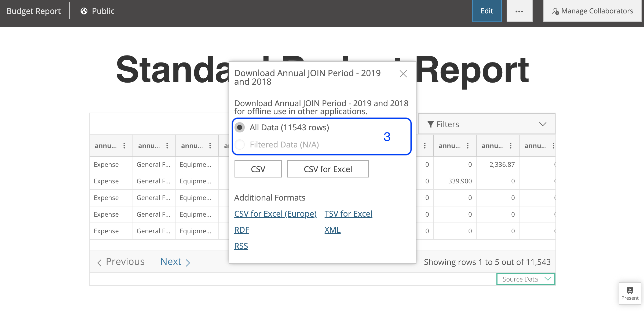Click the Public label in the header
The height and width of the screenshot is (311, 644).
(x=103, y=11)
